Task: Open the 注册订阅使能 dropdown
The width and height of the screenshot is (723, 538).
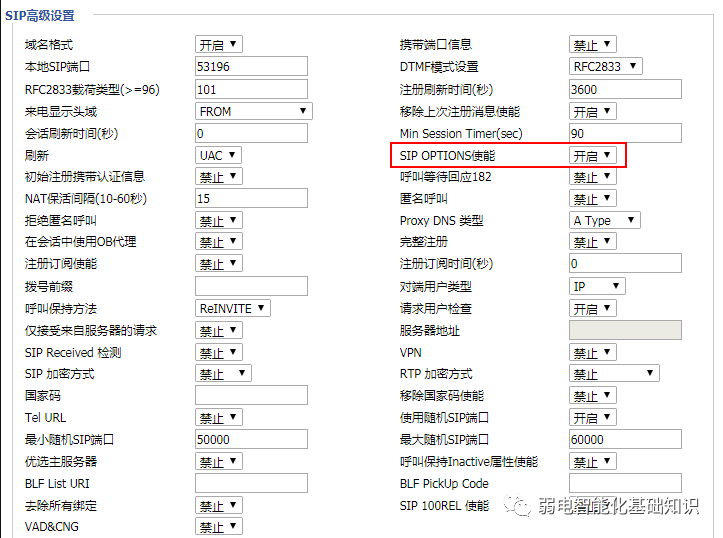Action: pyautogui.click(x=219, y=263)
